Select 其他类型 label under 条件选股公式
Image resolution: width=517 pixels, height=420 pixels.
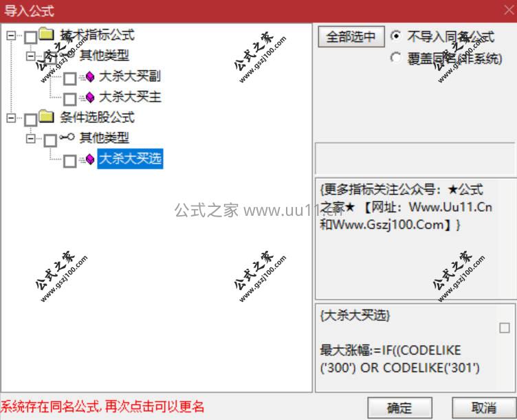104,138
